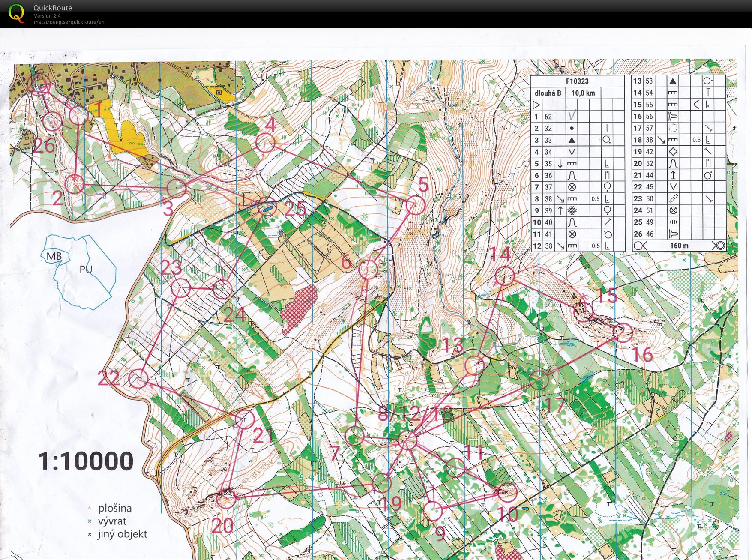Click control circle 25 on the map

point(267,207)
